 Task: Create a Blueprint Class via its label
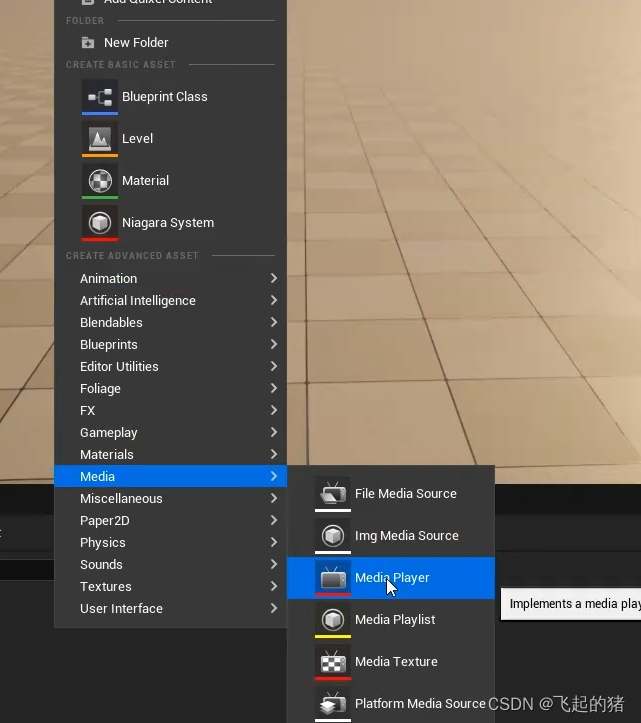coord(165,97)
